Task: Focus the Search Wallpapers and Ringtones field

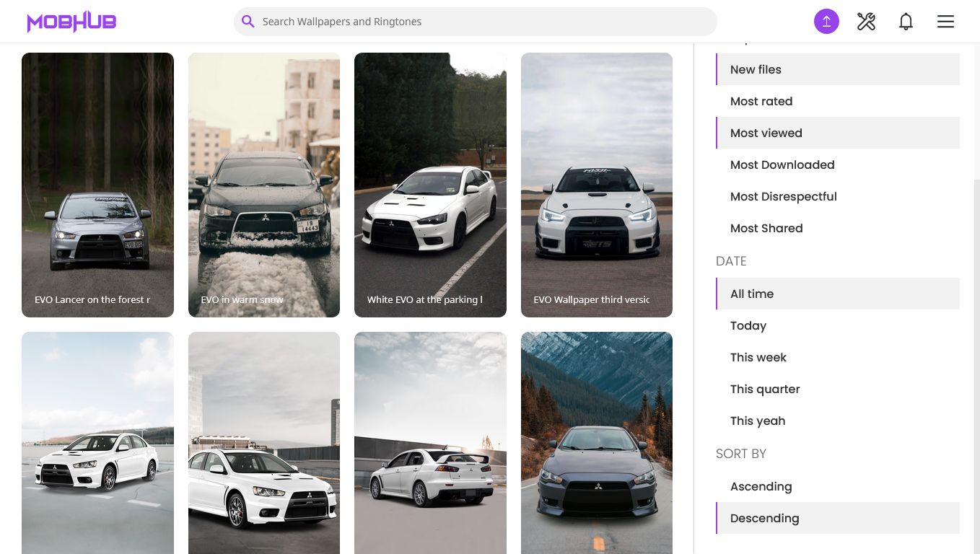Action: pos(475,22)
